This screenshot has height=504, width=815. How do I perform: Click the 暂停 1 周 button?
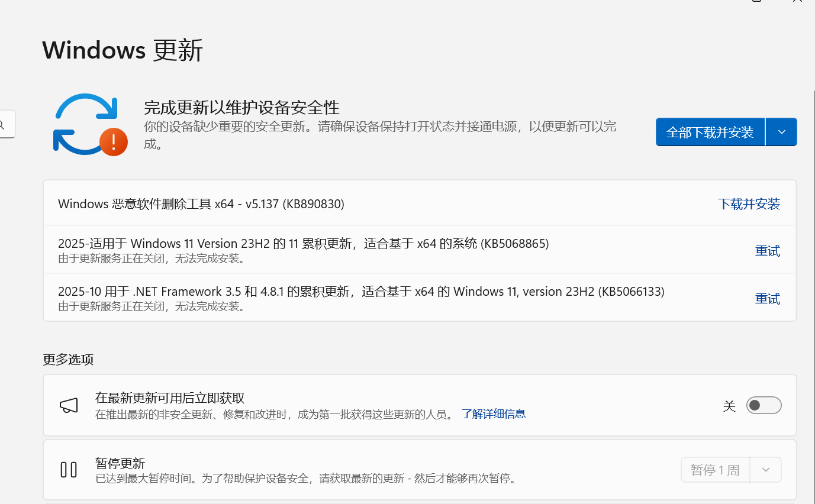tap(716, 470)
